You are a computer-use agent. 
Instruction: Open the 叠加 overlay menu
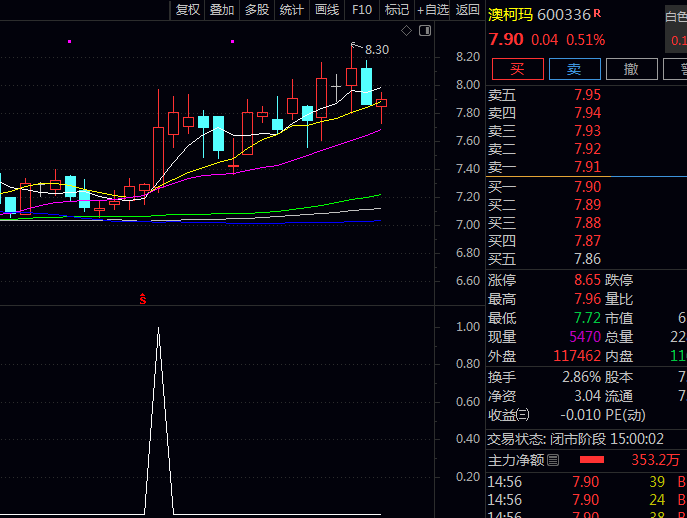222,10
